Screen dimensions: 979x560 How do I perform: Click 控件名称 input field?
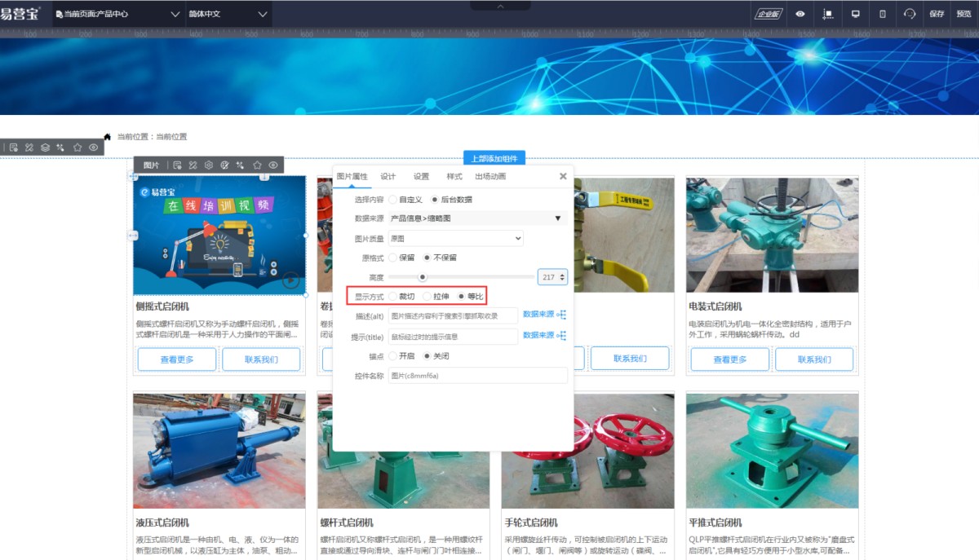click(478, 376)
